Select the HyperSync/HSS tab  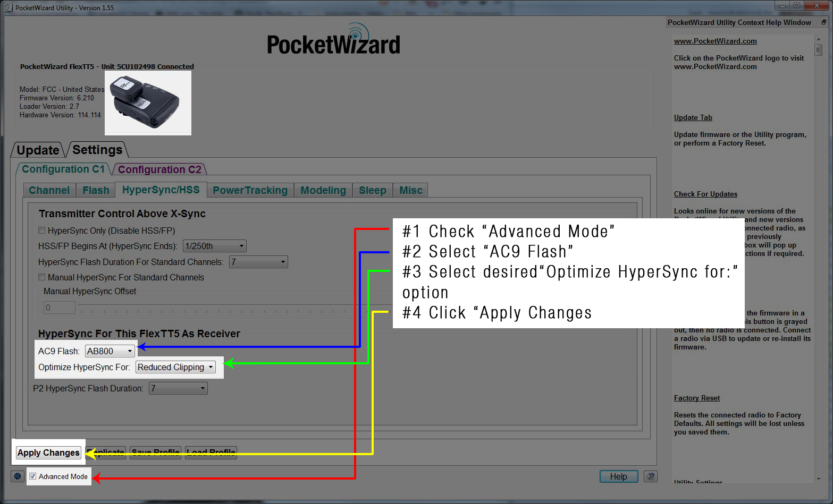pos(161,190)
